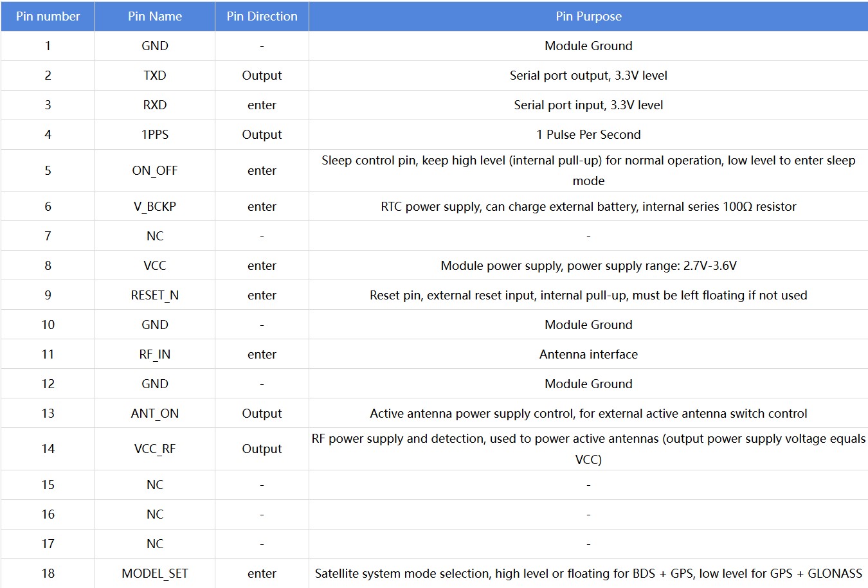Click NC name in pin 7 row

pyautogui.click(x=155, y=236)
